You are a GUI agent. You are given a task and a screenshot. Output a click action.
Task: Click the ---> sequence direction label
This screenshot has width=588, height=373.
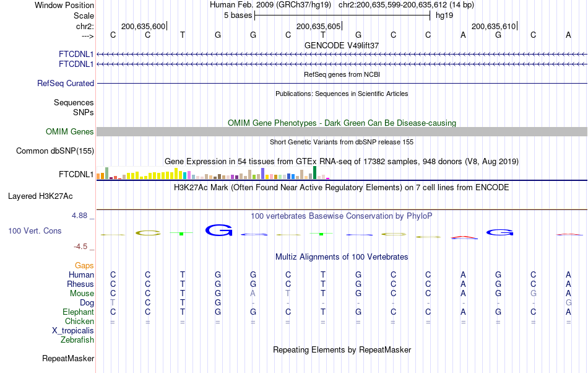click(87, 36)
